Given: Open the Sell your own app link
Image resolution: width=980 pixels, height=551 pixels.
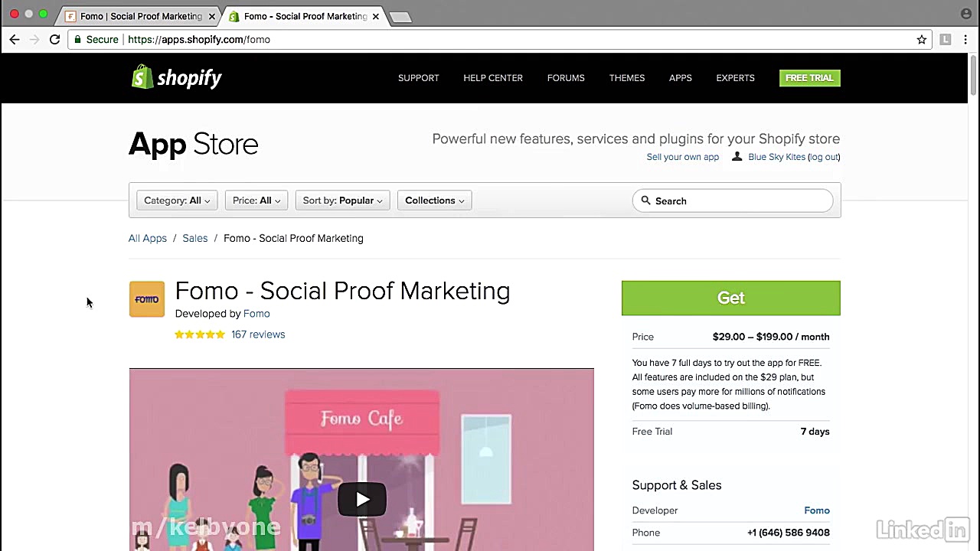Looking at the screenshot, I should [x=683, y=157].
